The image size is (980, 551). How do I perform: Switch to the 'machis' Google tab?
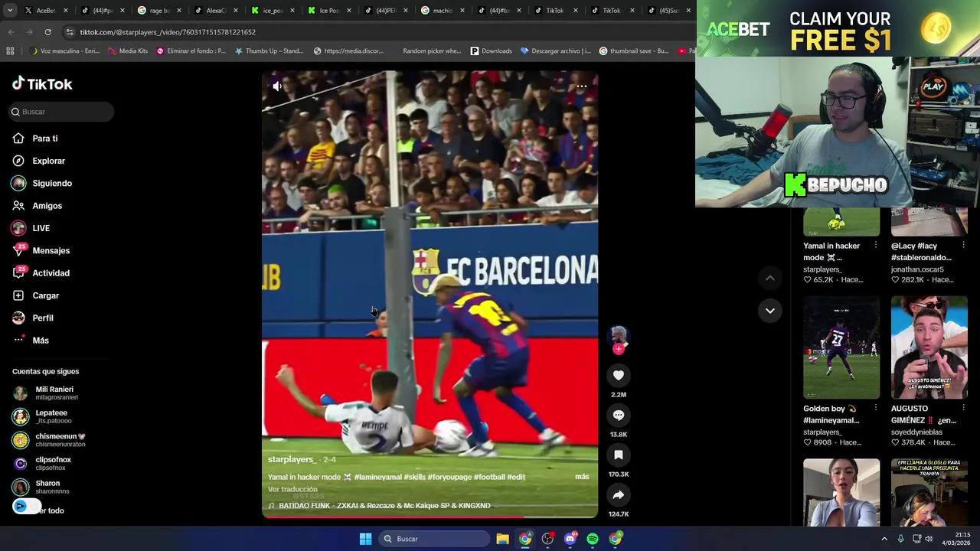[438, 11]
